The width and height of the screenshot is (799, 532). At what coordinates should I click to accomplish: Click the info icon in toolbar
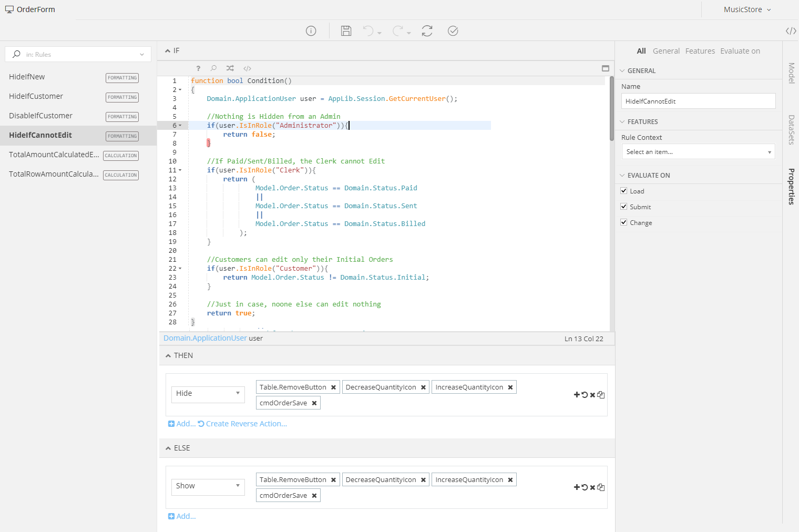tap(311, 31)
